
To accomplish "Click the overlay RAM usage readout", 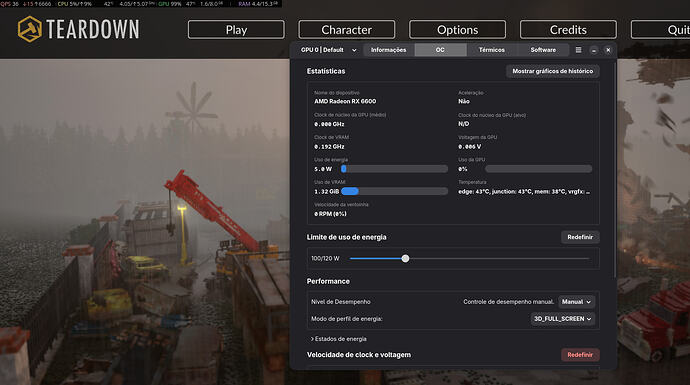I will coord(258,4).
